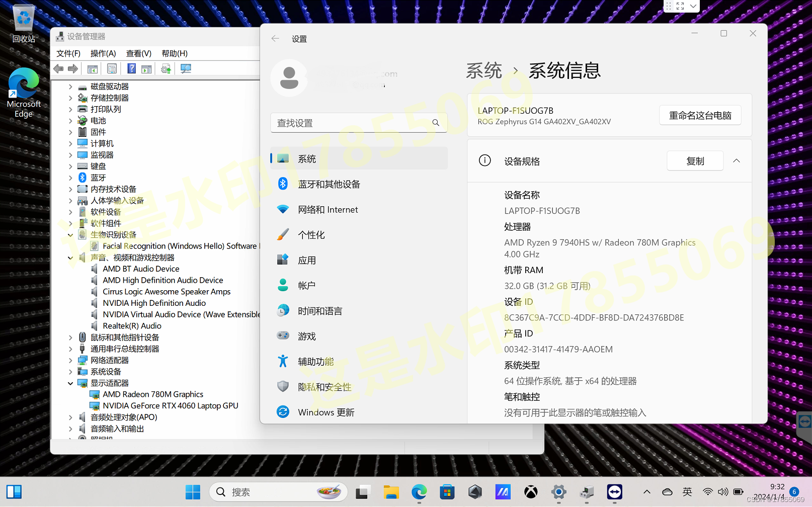This screenshot has width=812, height=507.
Task: Click the 查找设置 search field
Action: 359,123
